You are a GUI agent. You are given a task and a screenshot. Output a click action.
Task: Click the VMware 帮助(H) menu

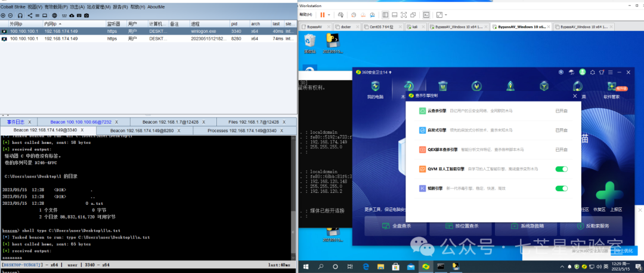click(x=307, y=15)
